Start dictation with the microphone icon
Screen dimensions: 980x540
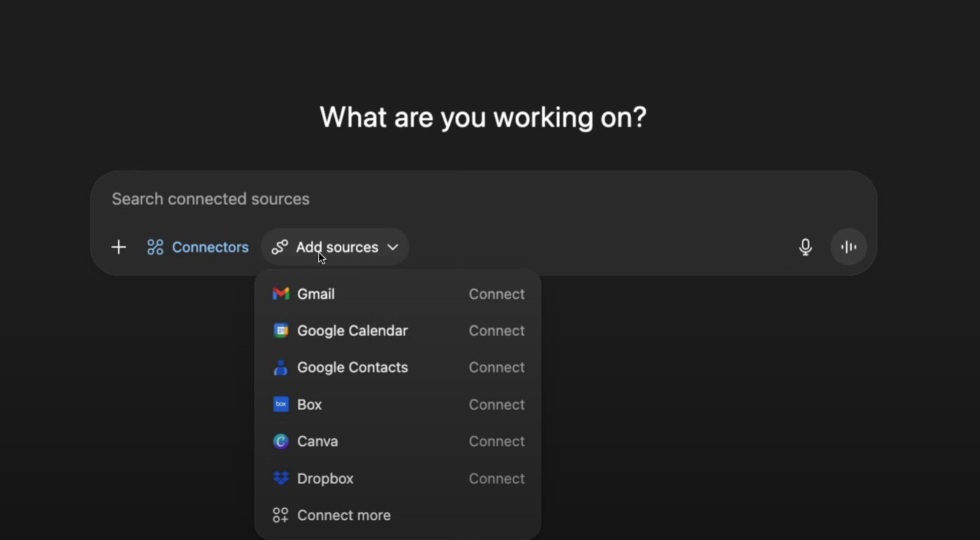[805, 247]
